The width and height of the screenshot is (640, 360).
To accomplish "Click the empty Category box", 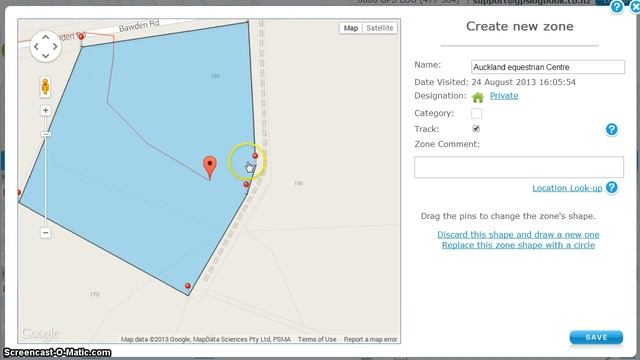I will pyautogui.click(x=476, y=113).
